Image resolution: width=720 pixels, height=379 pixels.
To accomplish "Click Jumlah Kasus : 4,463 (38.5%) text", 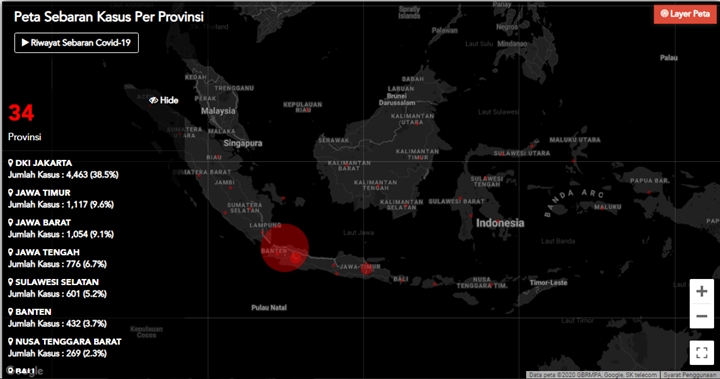I will coord(63,175).
